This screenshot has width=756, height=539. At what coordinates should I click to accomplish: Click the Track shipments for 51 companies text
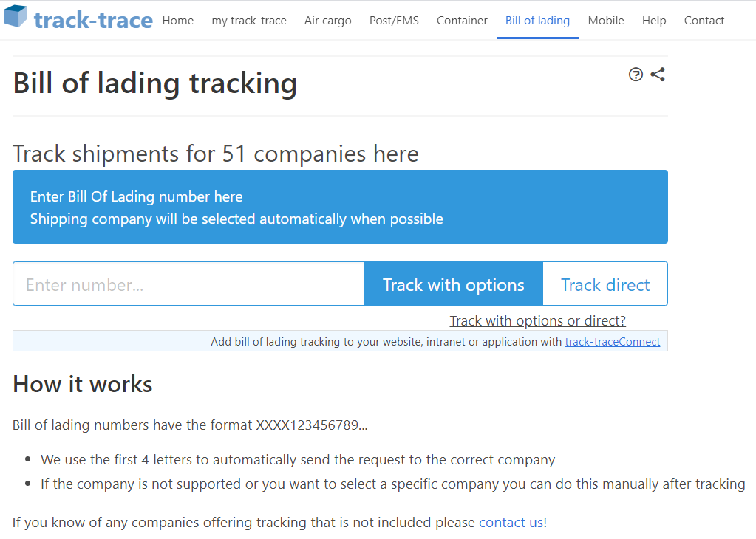coord(216,154)
